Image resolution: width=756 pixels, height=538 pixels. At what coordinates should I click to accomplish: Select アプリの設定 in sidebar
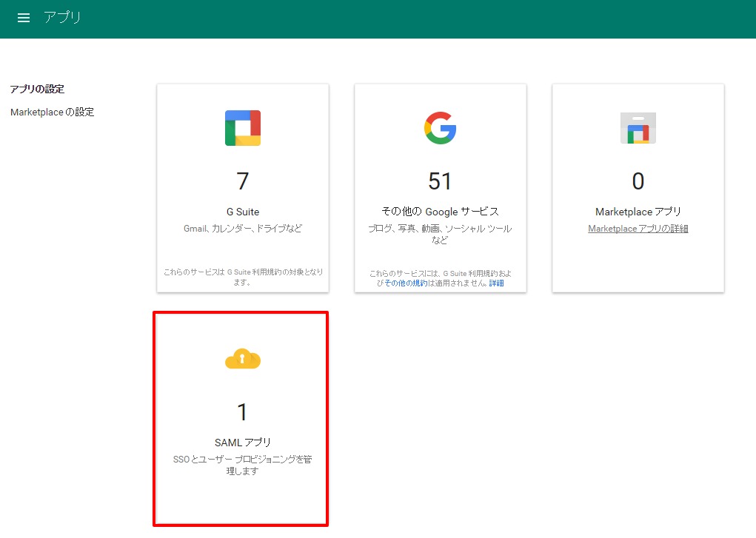coord(37,90)
